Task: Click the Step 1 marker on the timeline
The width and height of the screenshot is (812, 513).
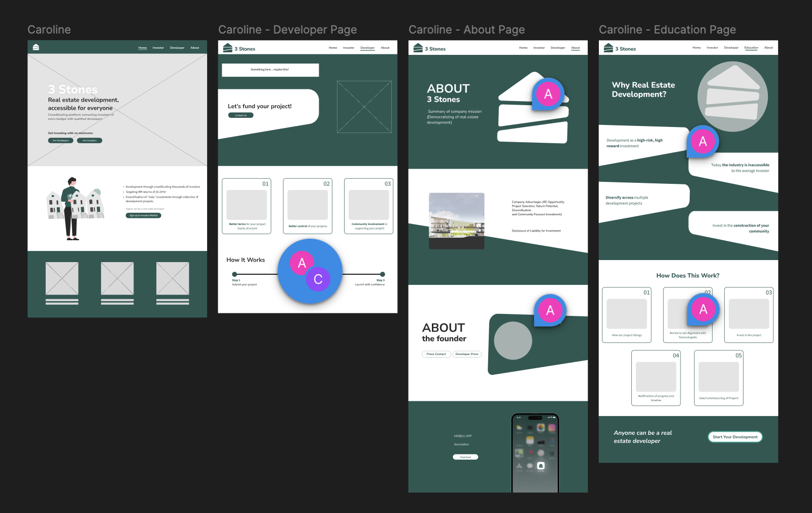Action: (x=234, y=274)
